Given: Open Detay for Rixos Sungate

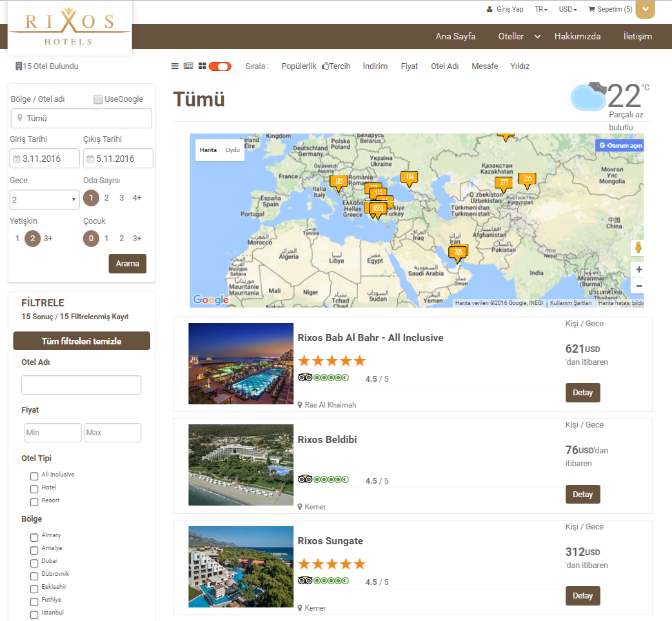Looking at the screenshot, I should pos(583,596).
